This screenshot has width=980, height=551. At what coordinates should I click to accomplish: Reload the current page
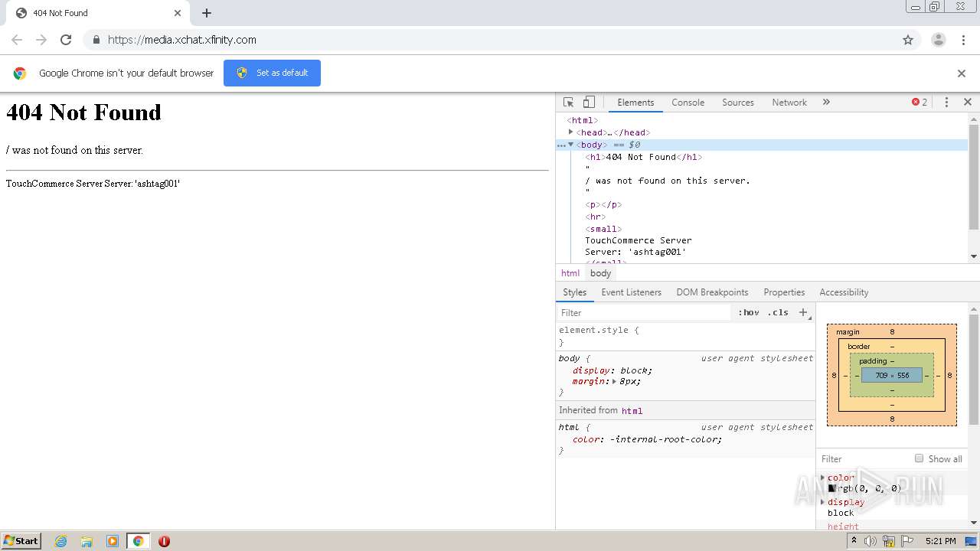tap(66, 40)
